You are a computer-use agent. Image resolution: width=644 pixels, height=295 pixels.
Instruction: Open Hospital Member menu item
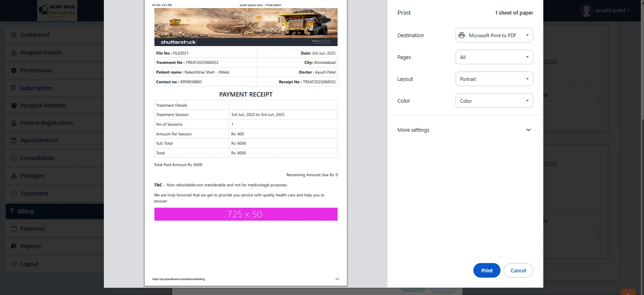pos(55,105)
